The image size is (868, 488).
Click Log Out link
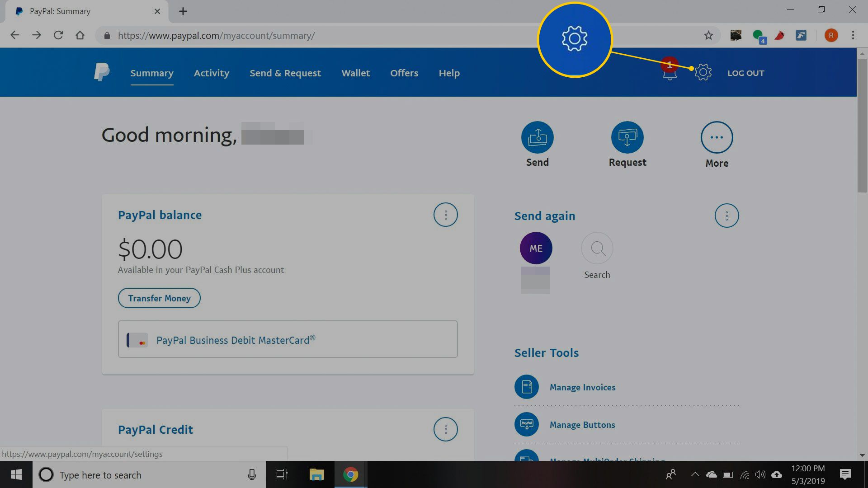746,73
